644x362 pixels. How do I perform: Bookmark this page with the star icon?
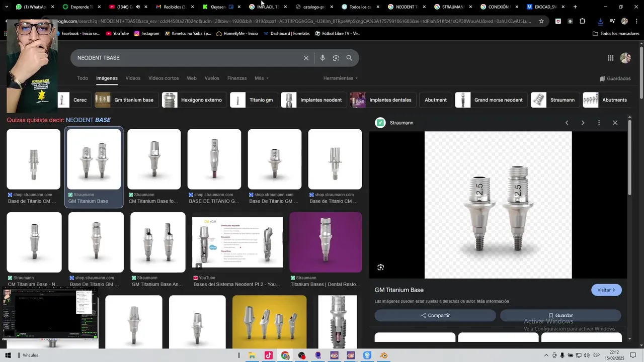coord(541,21)
